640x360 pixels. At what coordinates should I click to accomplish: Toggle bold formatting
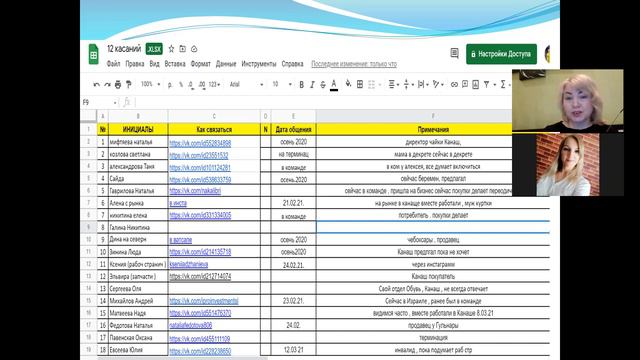click(x=301, y=84)
